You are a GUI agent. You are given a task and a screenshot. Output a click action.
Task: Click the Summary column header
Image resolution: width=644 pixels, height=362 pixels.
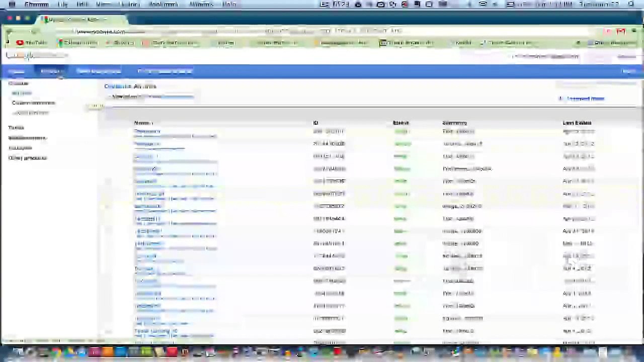(455, 123)
